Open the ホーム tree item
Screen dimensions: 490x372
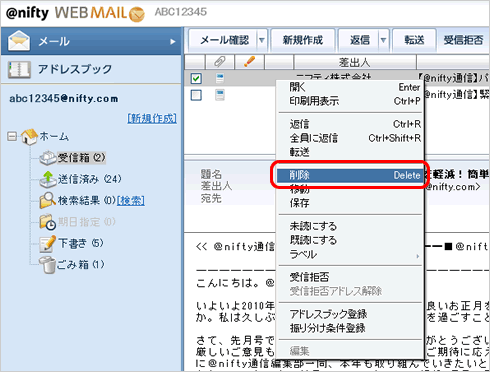(54, 137)
